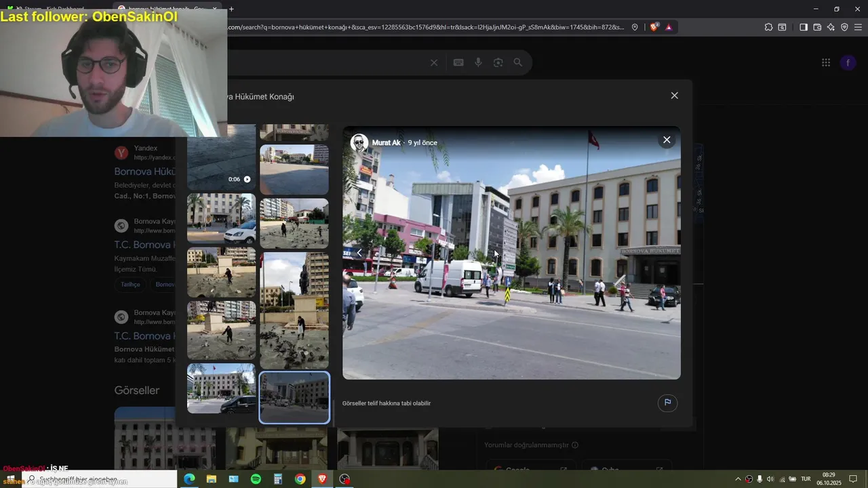
Task: Open the taskbar clock and date
Action: (829, 479)
